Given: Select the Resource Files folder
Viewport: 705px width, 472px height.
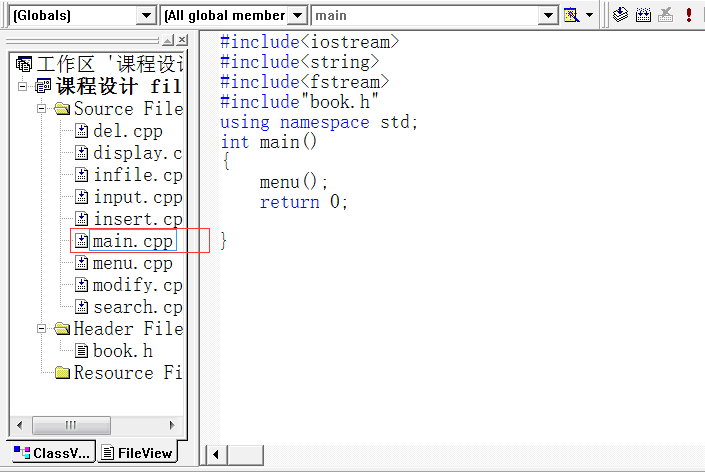Looking at the screenshot, I should point(128,373).
